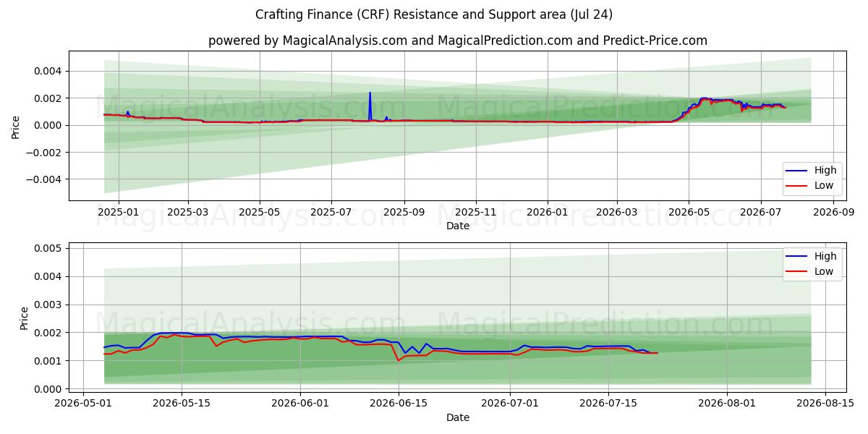Click the '2026-01' x-axis label in upper chart
The width and height of the screenshot is (868, 434).
point(547,212)
